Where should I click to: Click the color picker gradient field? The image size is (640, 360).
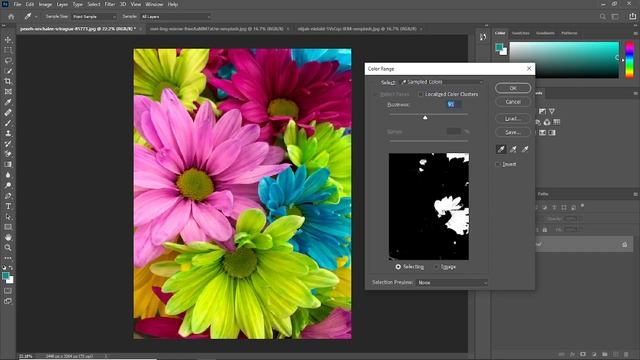point(564,60)
